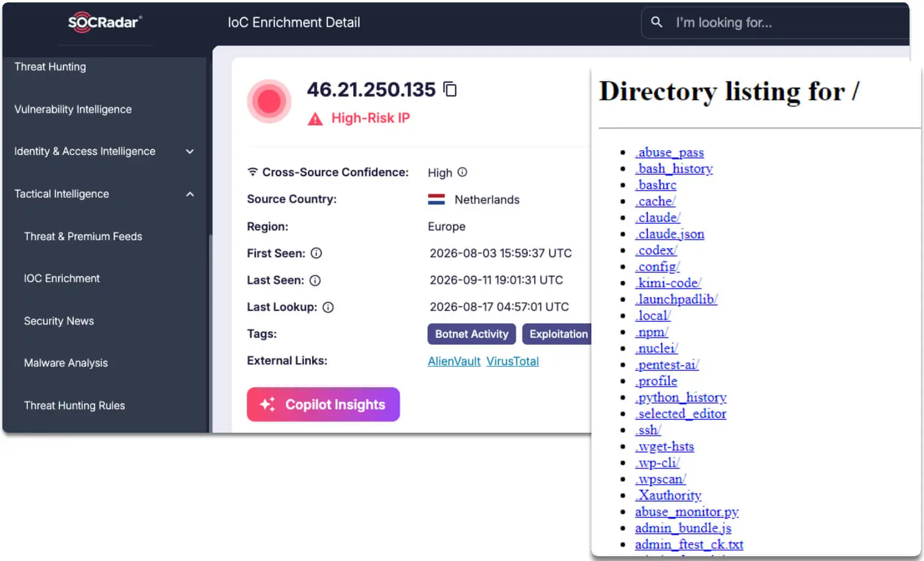This screenshot has width=924, height=561.
Task: Click the search magnifier icon
Action: click(657, 22)
